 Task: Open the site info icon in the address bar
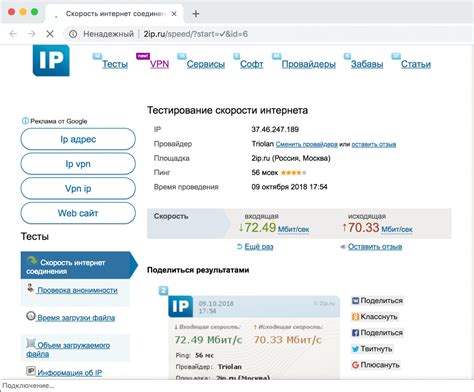[73, 34]
